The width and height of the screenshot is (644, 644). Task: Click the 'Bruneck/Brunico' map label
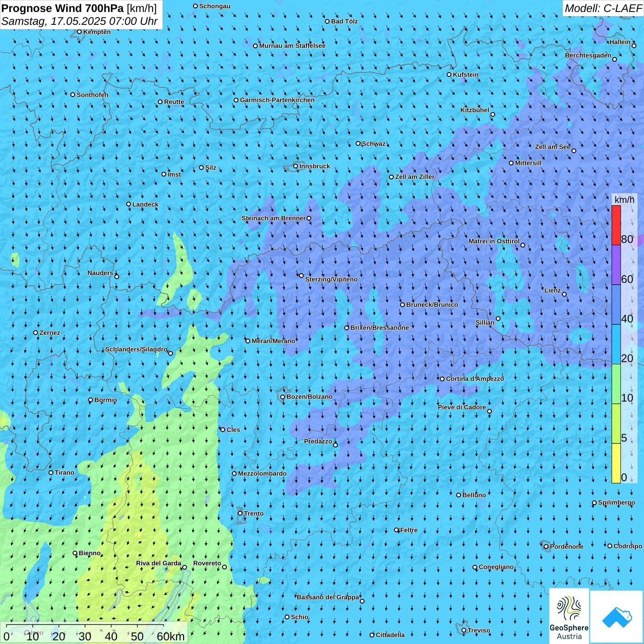coord(432,305)
